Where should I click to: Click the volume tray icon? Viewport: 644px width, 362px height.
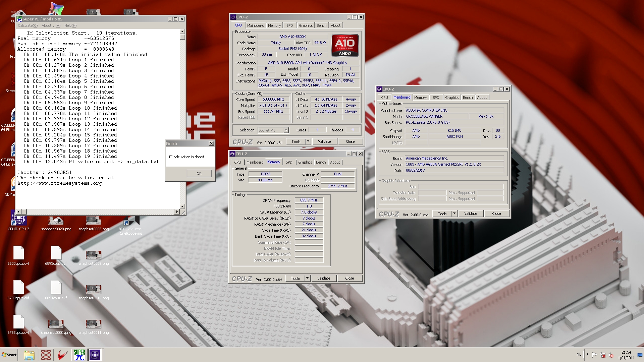point(611,355)
